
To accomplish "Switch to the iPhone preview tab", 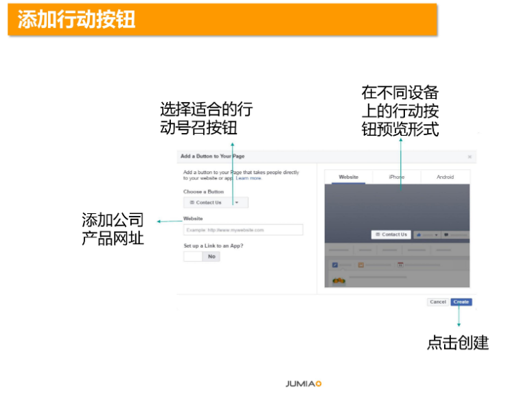I will click(x=397, y=177).
